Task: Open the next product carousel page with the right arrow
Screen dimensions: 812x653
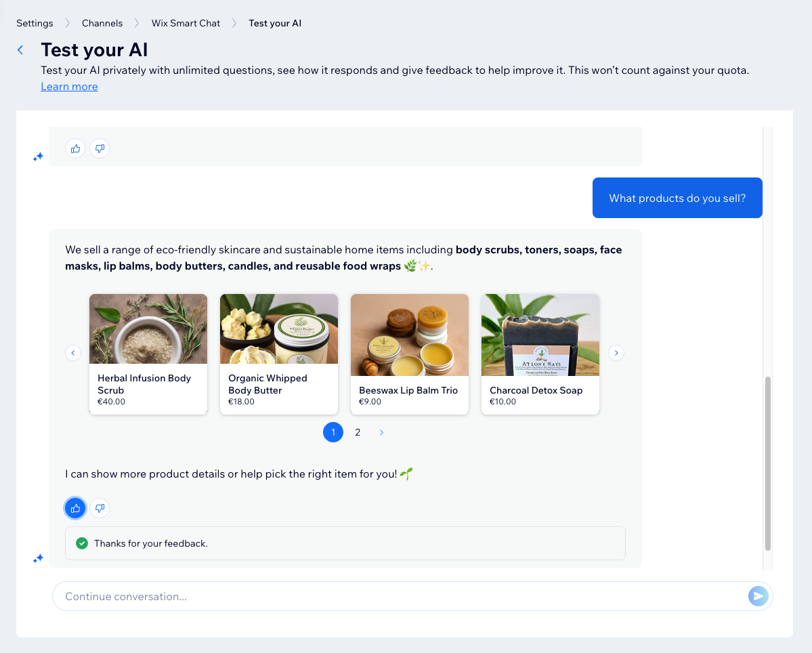Action: 616,353
